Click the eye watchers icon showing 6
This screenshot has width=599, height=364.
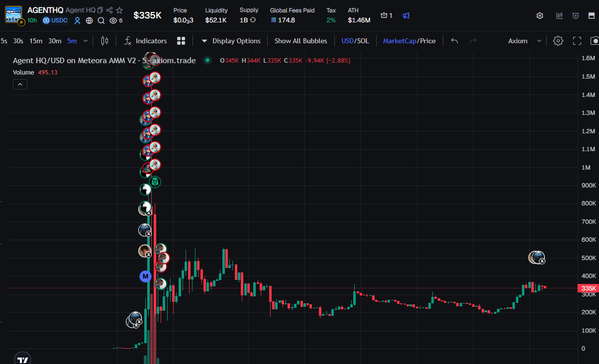pyautogui.click(x=113, y=20)
